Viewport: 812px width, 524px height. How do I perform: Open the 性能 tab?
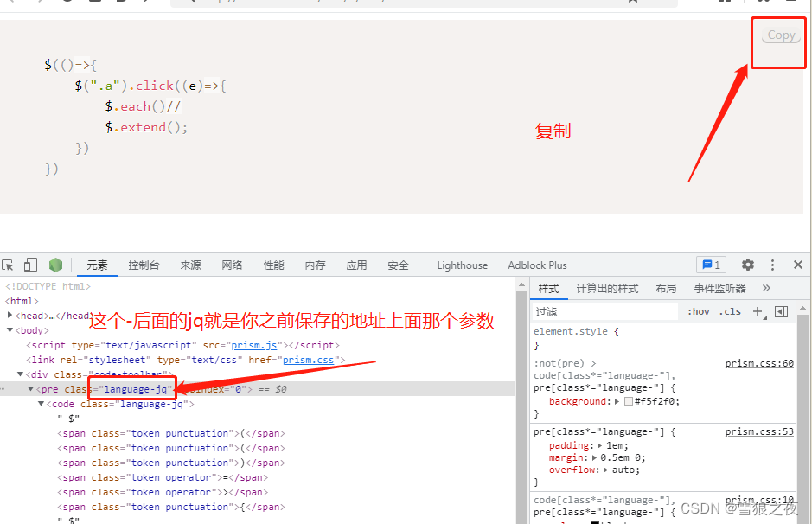(x=273, y=265)
